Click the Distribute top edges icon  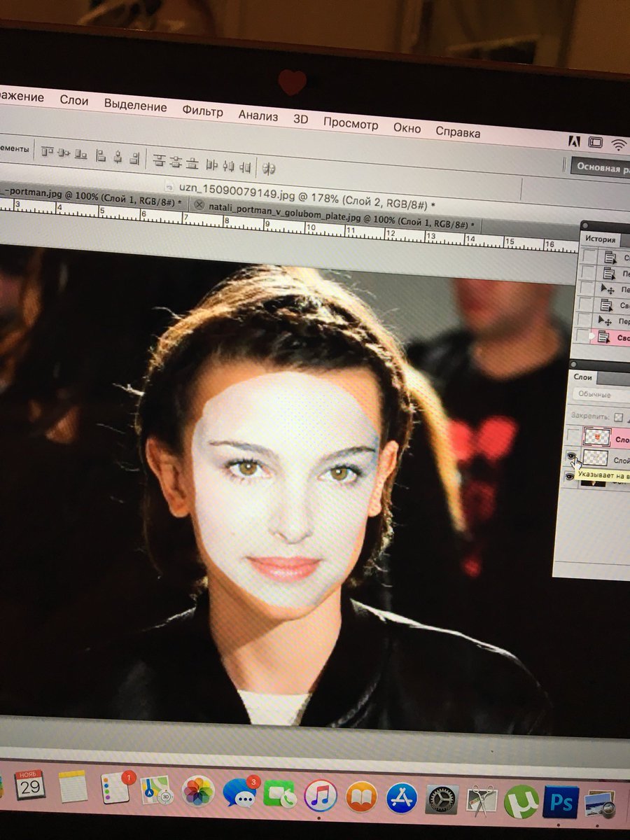pos(159,161)
